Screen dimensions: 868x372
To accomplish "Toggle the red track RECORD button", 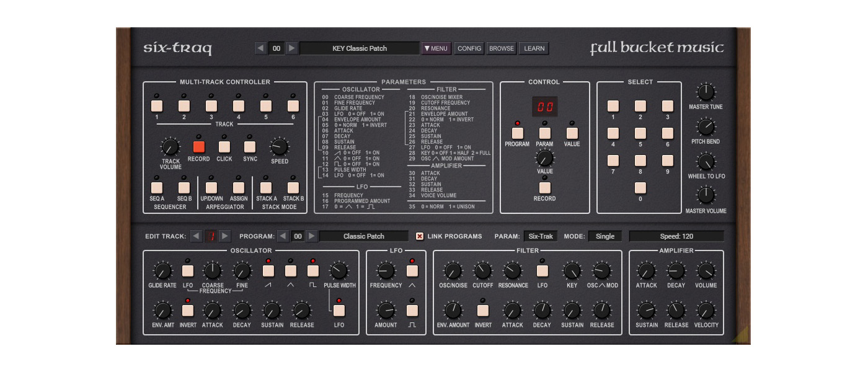I will tap(198, 147).
